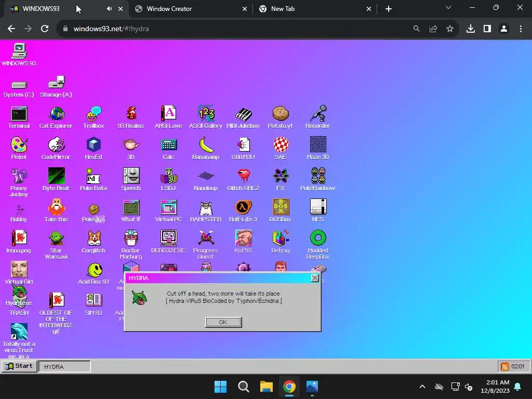Open Puke Data icon

click(x=94, y=179)
